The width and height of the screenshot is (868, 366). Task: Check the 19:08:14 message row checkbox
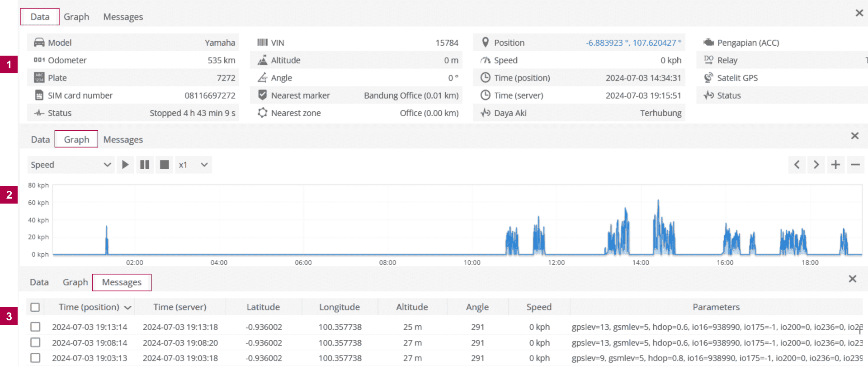click(x=35, y=342)
